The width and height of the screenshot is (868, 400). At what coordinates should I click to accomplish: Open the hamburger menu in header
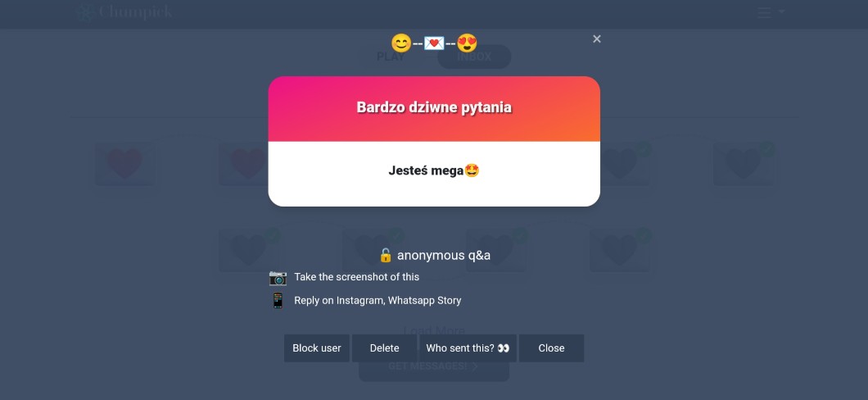771,12
